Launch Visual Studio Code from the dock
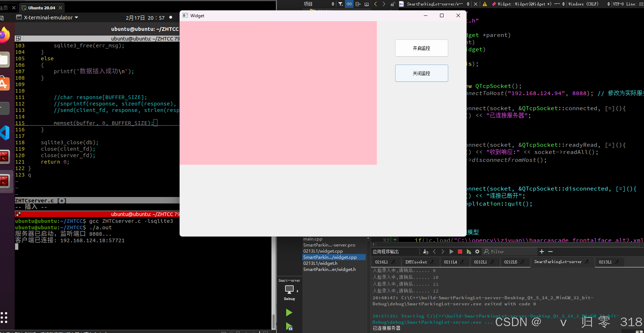The width and height of the screenshot is (644, 333). coord(4,133)
